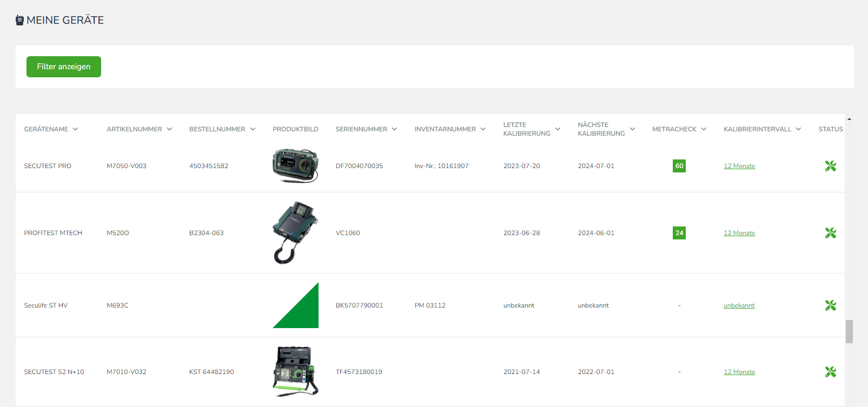Screen dimensions: 868x407
Task: Click order number KST 64482190
Action: pyautogui.click(x=211, y=372)
